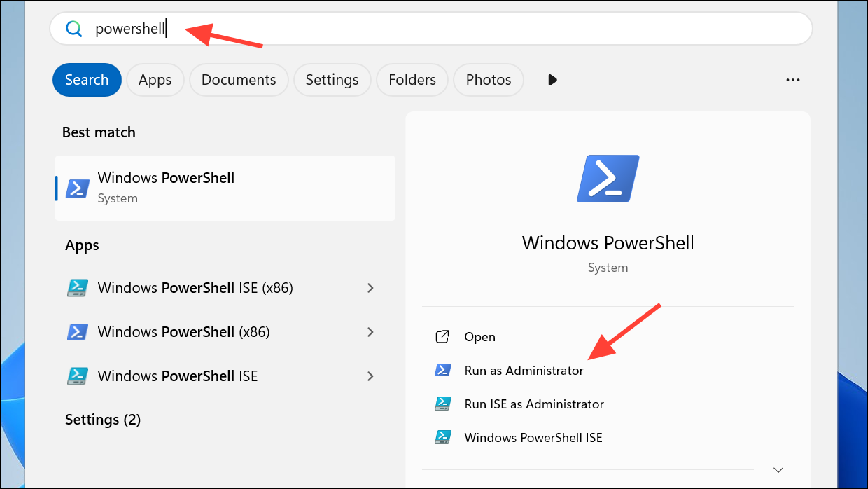868x489 pixels.
Task: Switch to the Documents filter tab
Action: click(239, 80)
